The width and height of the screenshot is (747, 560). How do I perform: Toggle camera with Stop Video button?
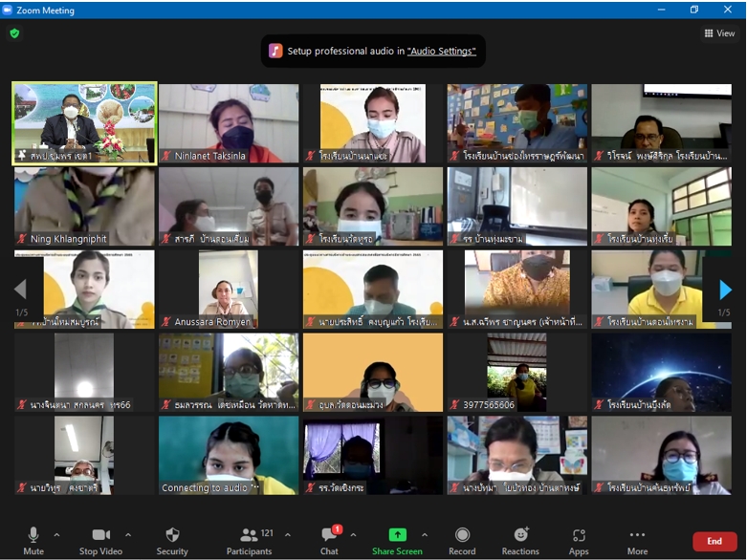click(101, 540)
